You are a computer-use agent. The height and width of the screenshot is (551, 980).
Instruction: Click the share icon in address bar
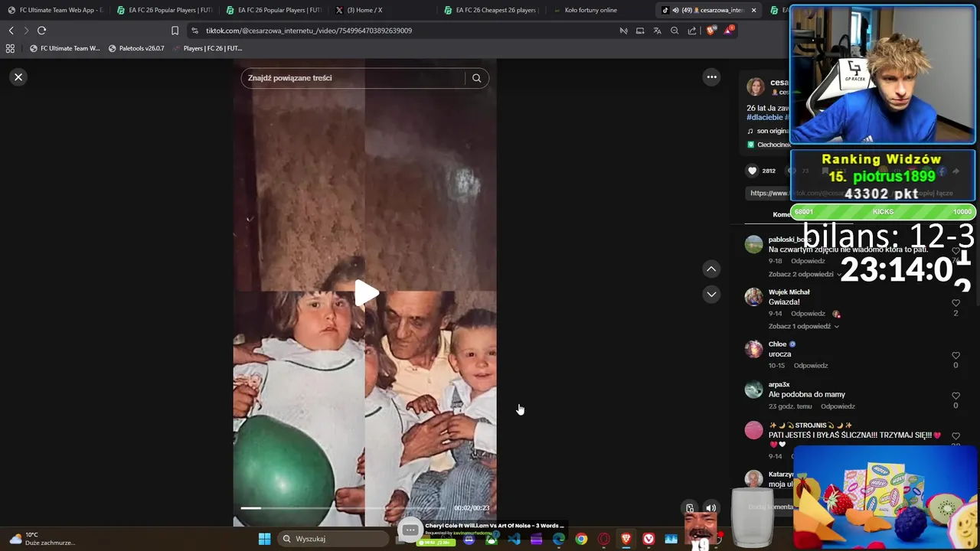coord(692,31)
